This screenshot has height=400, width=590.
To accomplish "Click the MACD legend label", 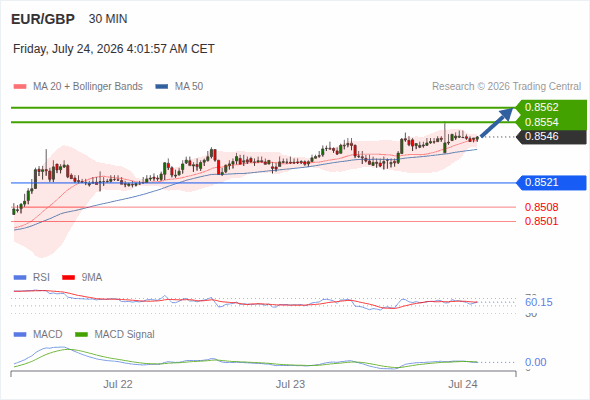I will pyautogui.click(x=48, y=335).
